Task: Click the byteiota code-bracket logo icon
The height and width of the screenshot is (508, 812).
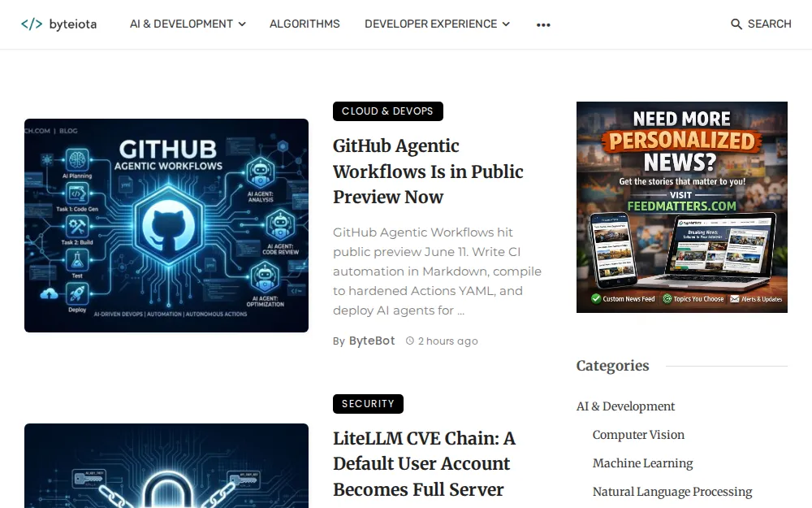Action: (32, 24)
